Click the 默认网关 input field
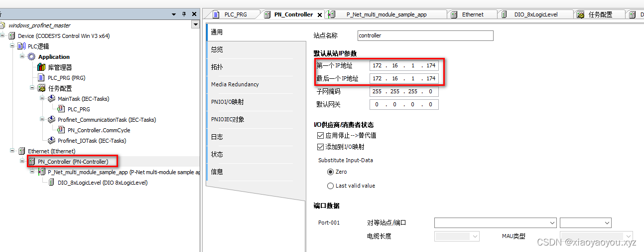644x252 pixels. (404, 105)
